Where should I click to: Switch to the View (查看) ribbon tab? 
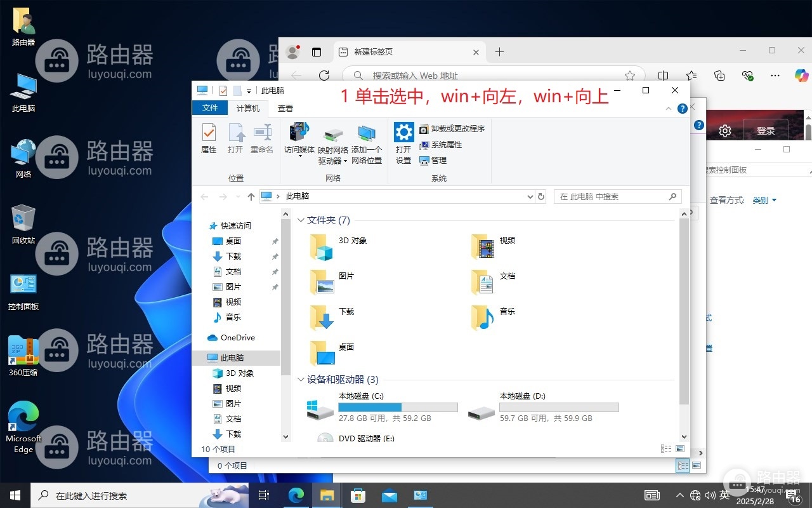pyautogui.click(x=285, y=108)
